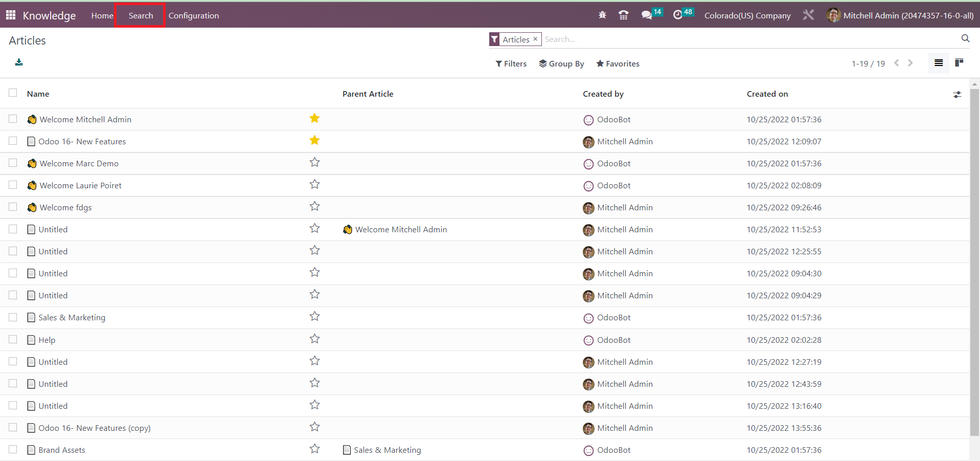Image resolution: width=980 pixels, height=461 pixels.
Task: Star the Brand Assets article
Action: tap(314, 449)
